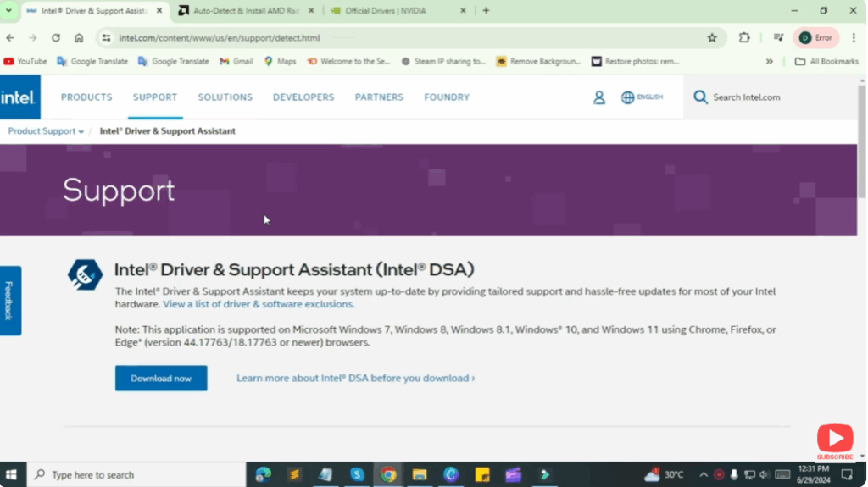This screenshot has height=487, width=868.
Task: Show hidden system tray icons
Action: coord(703,474)
